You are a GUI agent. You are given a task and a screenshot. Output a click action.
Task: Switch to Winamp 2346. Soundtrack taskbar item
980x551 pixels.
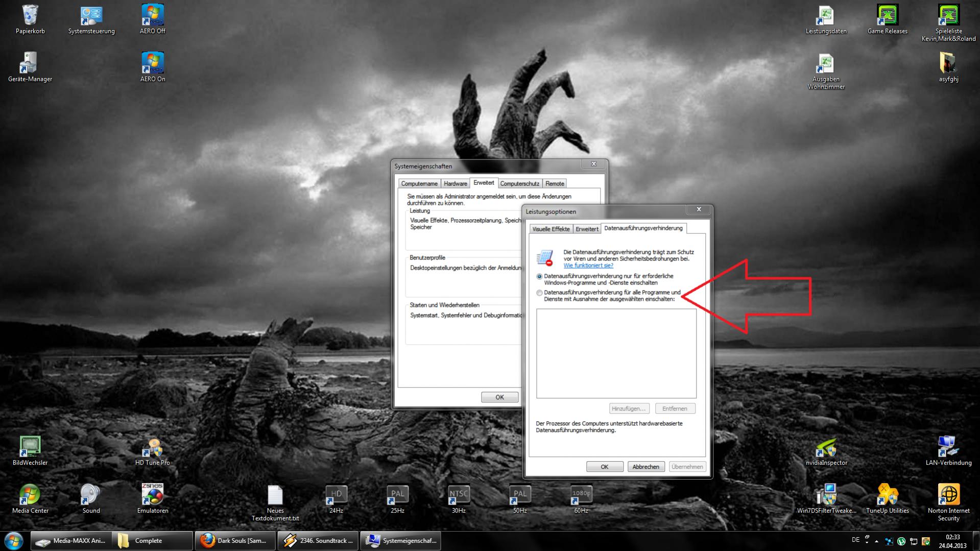click(318, 541)
